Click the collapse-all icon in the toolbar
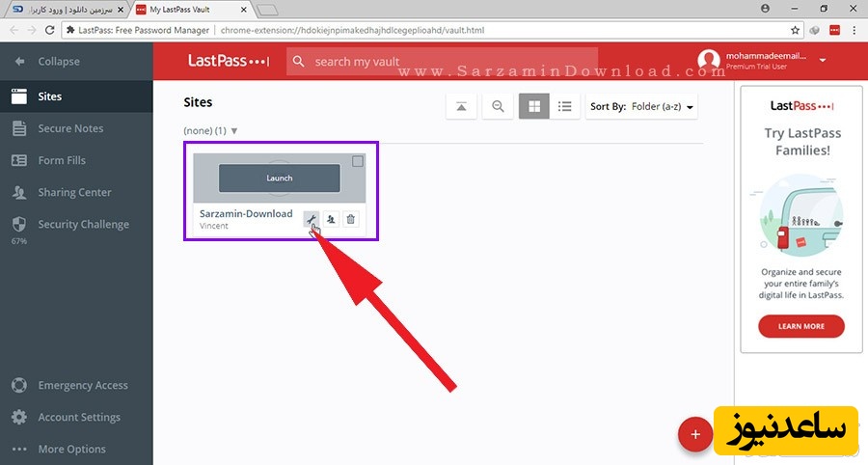868x465 pixels. click(461, 106)
